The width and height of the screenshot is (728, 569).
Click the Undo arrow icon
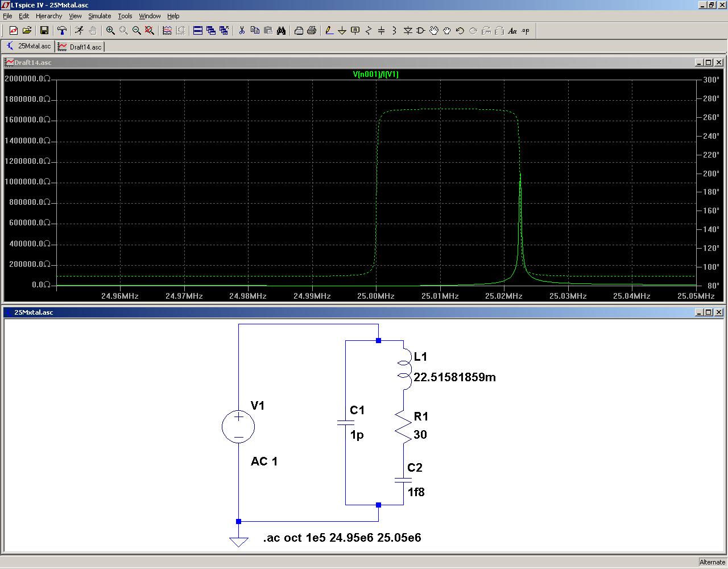point(460,31)
